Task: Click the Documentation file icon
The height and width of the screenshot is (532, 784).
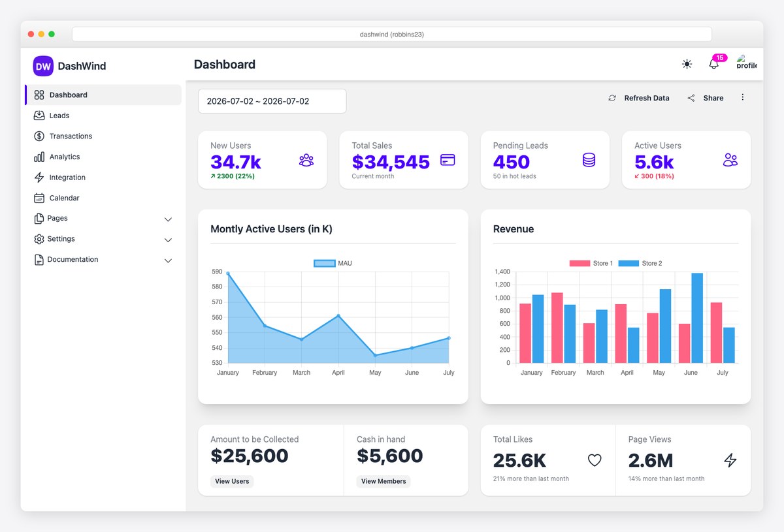Action: pos(39,259)
